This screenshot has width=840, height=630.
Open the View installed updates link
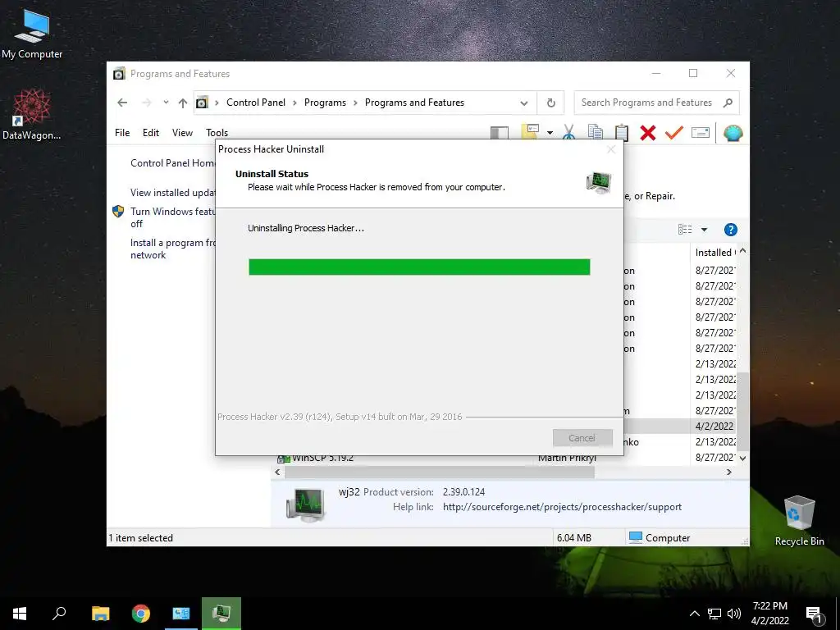172,192
